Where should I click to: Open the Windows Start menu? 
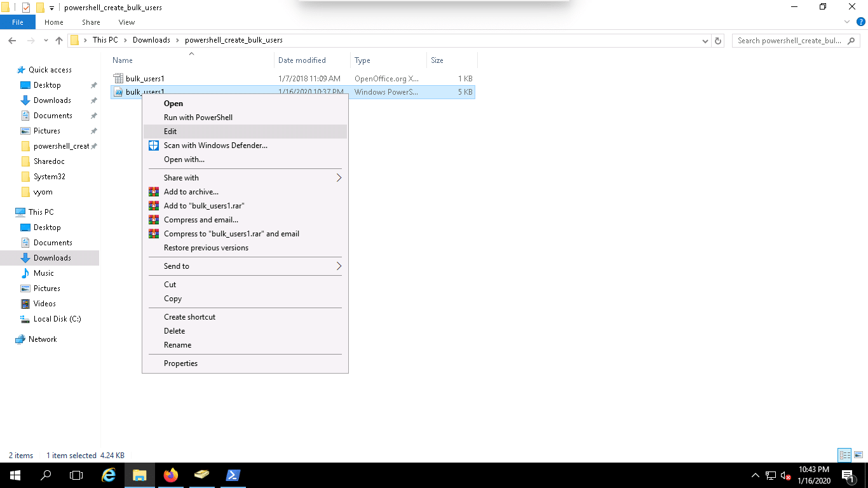point(15,475)
